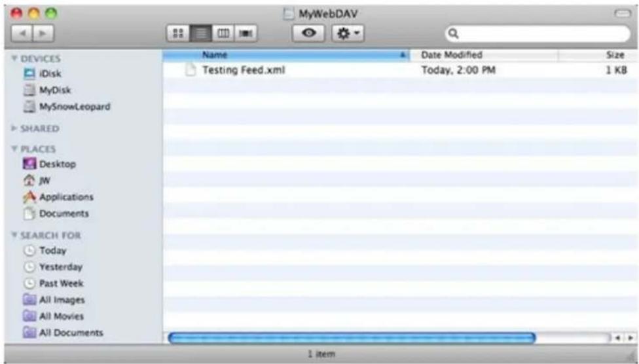Click the 1 item status text

(x=321, y=354)
